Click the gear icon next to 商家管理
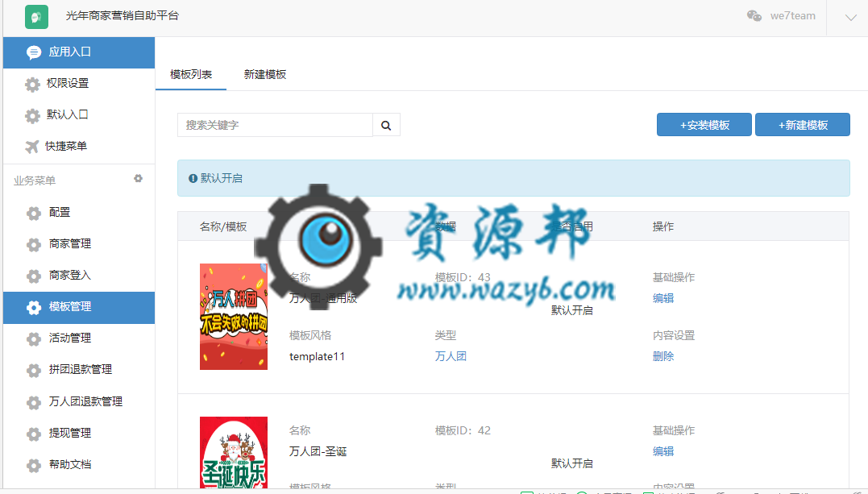868x494 pixels. pos(34,244)
